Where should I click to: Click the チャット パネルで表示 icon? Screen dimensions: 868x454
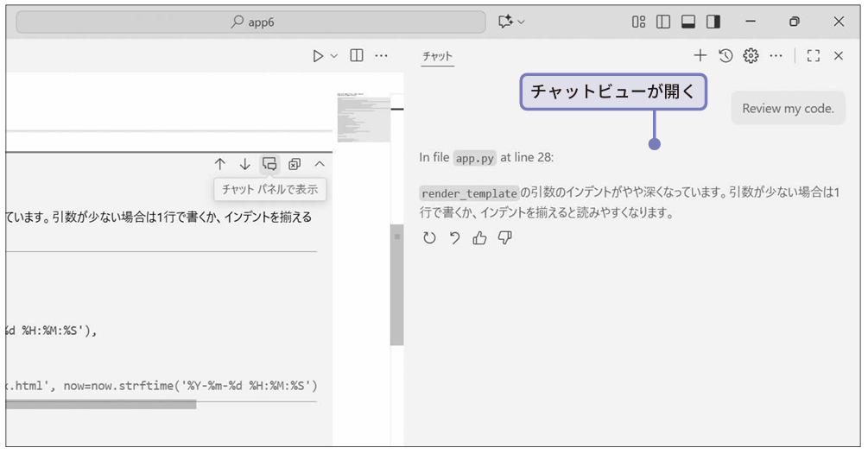[269, 164]
